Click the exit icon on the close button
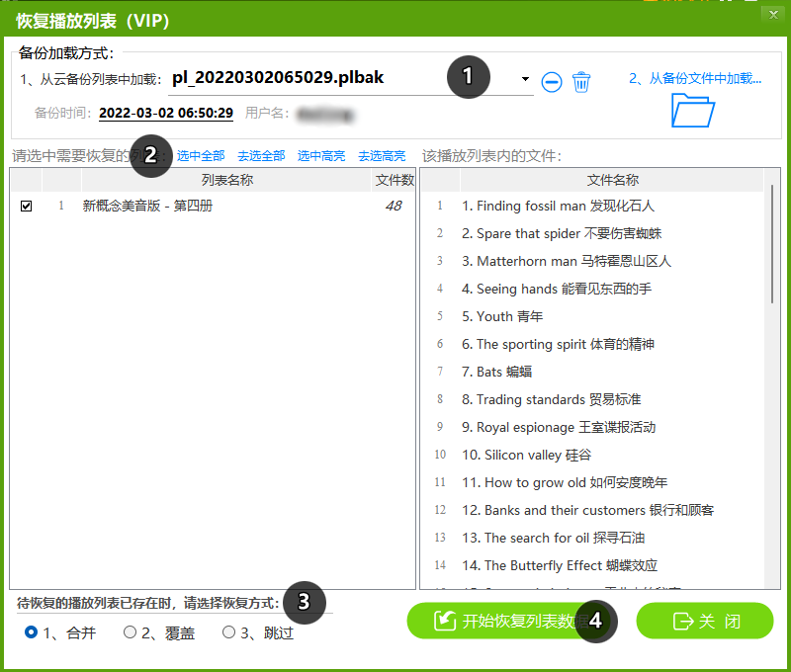This screenshot has height=672, width=791. point(682,621)
